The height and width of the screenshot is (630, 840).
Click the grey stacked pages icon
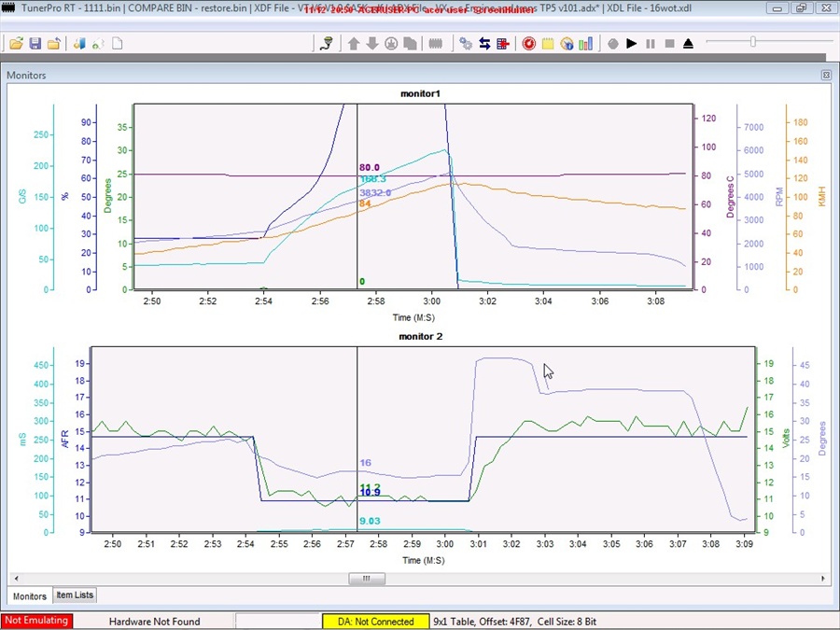click(411, 44)
